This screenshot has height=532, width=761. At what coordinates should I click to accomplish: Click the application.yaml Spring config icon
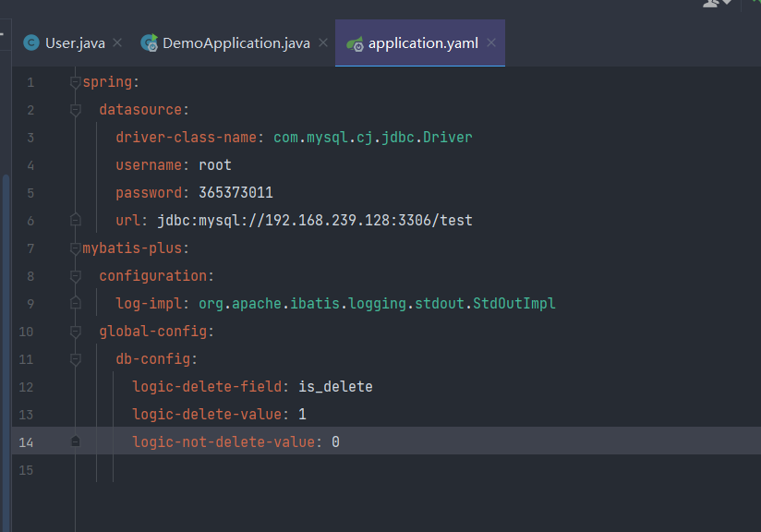point(355,44)
